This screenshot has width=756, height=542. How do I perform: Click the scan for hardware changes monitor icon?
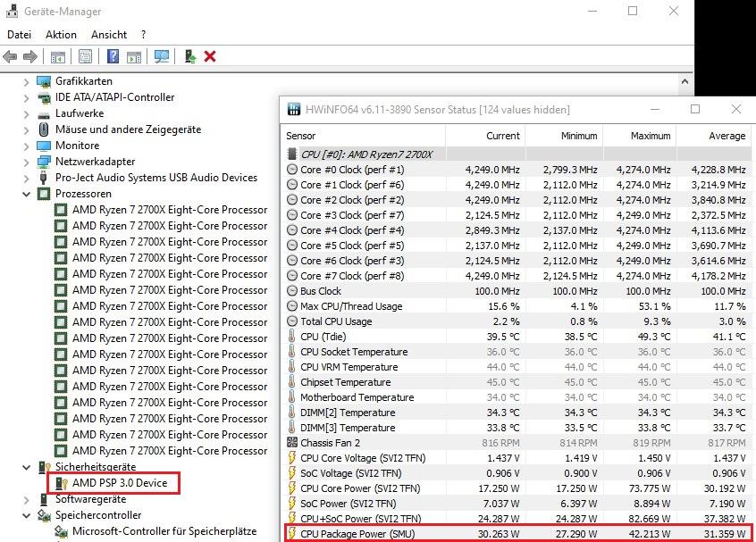pyautogui.click(x=162, y=56)
